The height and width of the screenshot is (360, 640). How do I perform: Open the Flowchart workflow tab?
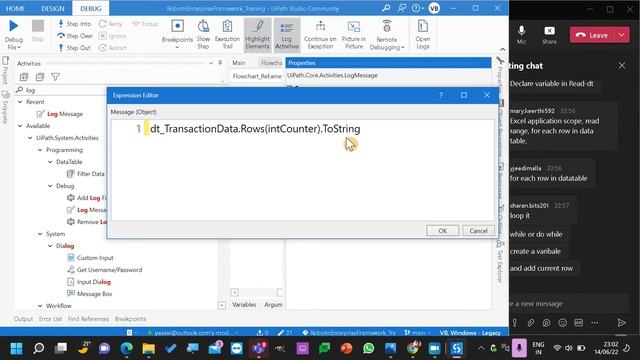[271, 63]
